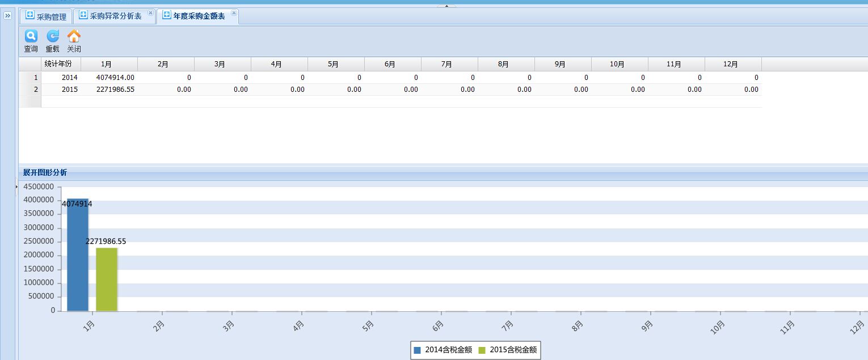Click the 关闭 home icon

74,37
